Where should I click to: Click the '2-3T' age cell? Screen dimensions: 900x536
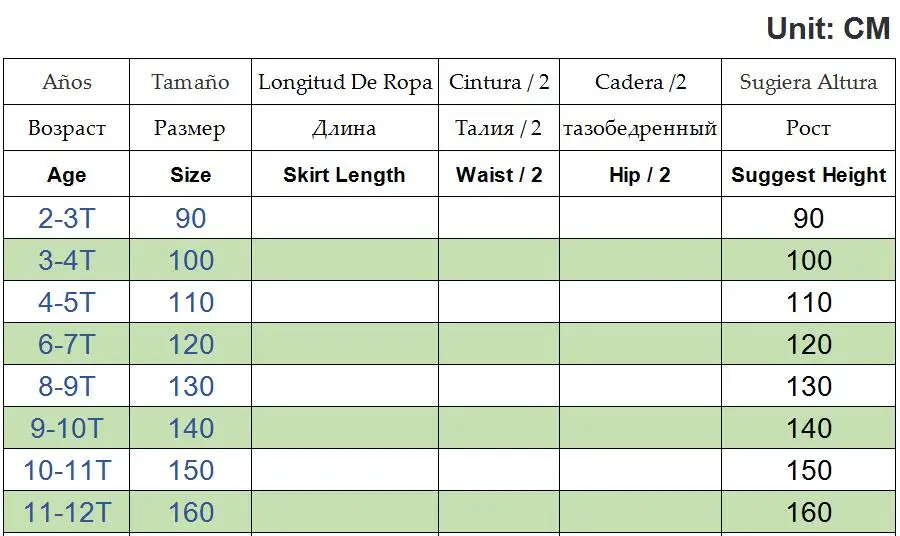coord(67,218)
